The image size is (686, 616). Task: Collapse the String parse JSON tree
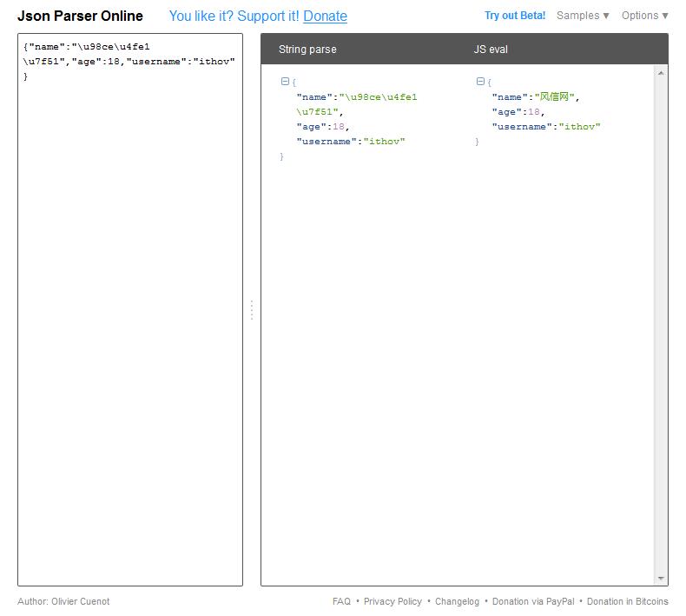coord(285,82)
